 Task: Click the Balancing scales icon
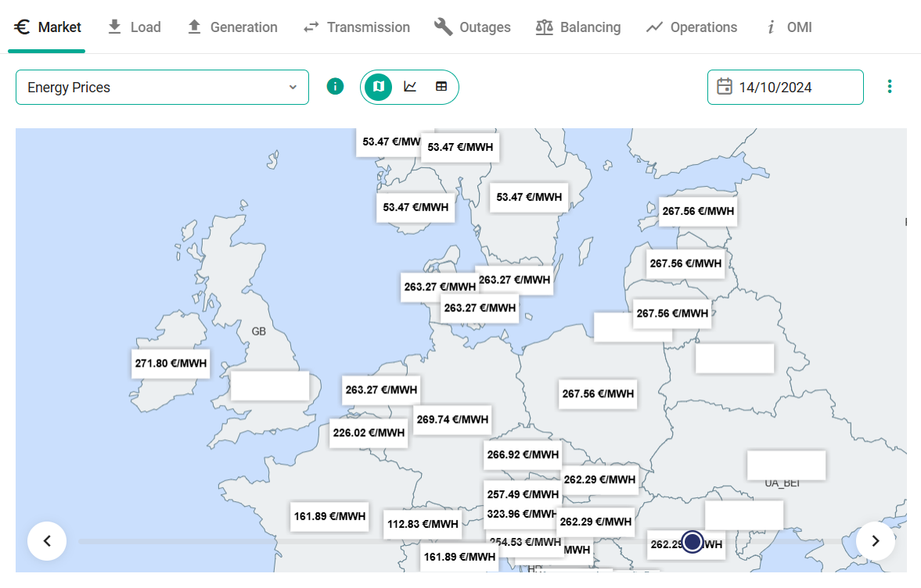click(544, 27)
